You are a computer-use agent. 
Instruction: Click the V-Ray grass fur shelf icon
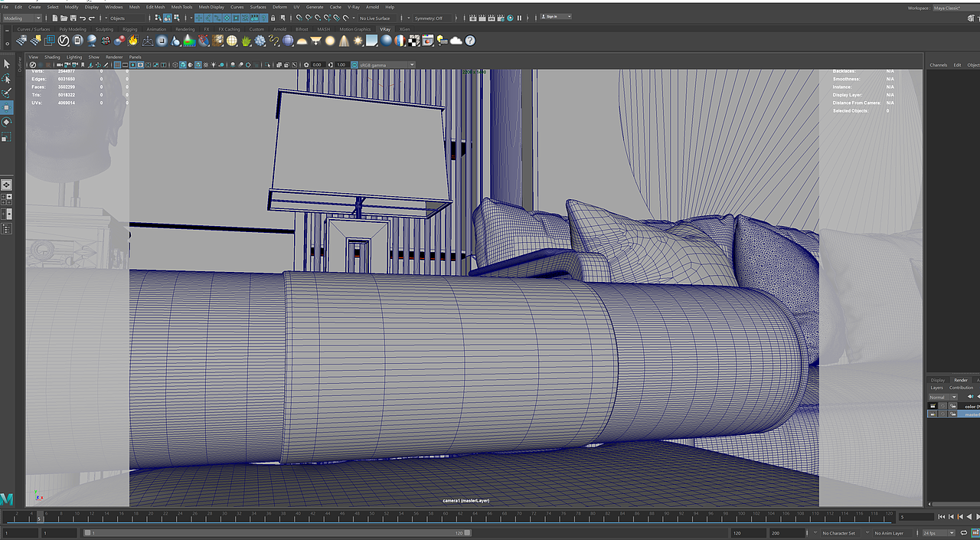click(246, 40)
